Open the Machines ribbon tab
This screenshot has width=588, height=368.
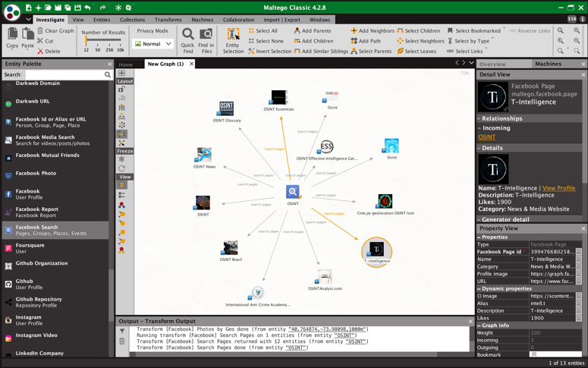202,20
